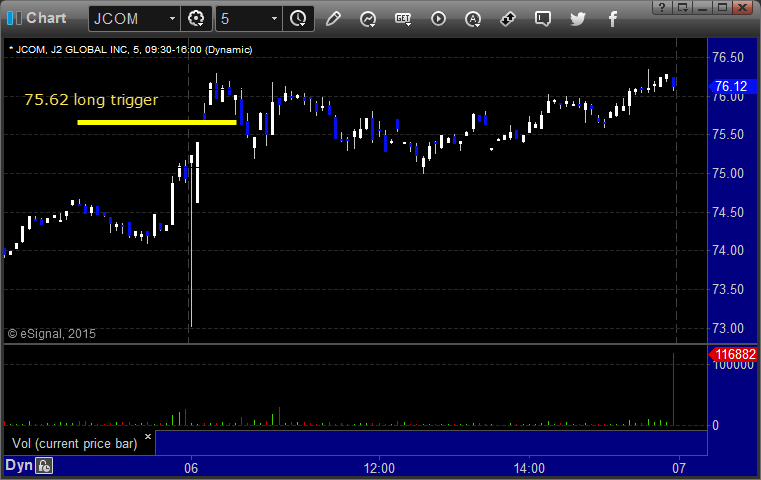Close the Vol current price bar label

148,436
